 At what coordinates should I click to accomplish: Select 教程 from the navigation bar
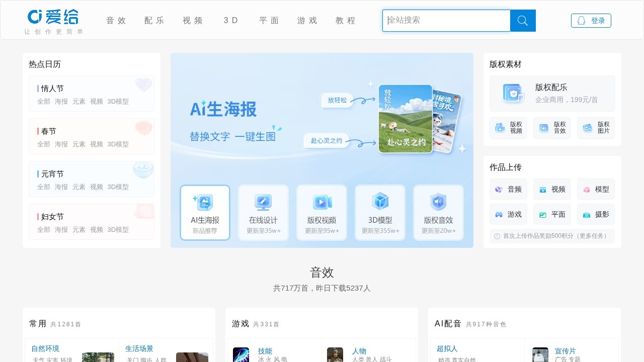click(345, 21)
